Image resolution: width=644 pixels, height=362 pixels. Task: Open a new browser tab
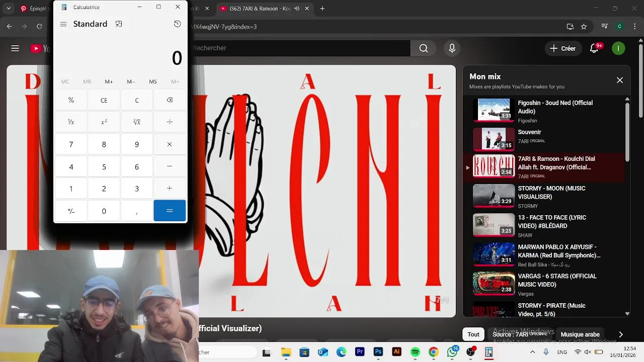323,9
